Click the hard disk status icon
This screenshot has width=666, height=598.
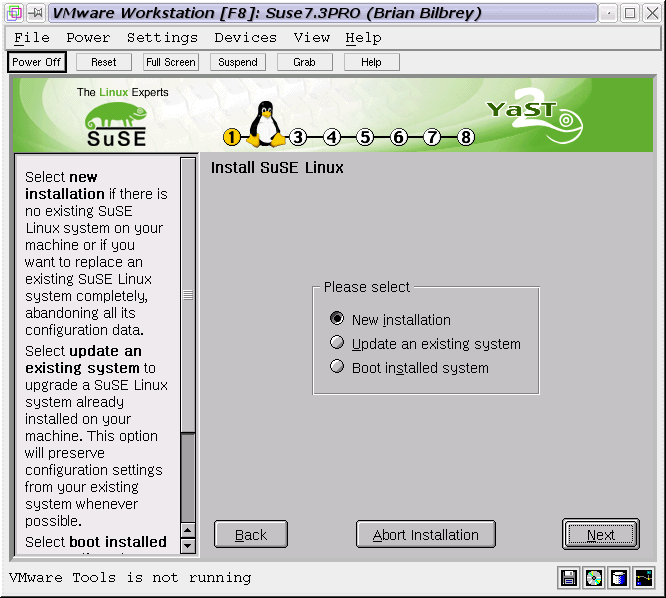(x=619, y=578)
